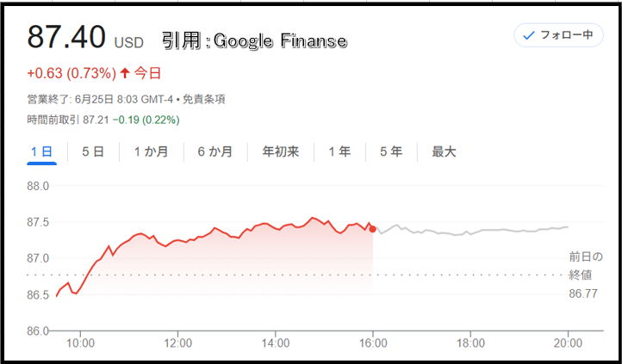The height and width of the screenshot is (364, 622).
Task: Open the 1か月 chart range
Action: coord(151,151)
